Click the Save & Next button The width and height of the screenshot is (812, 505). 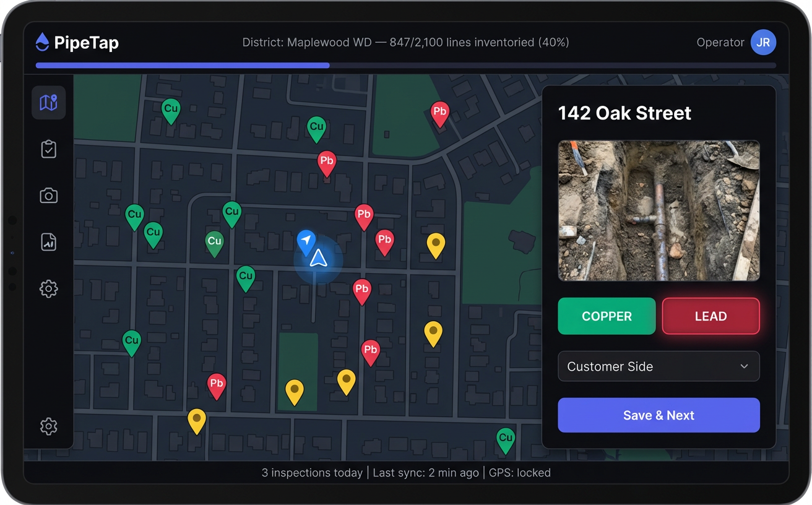[x=659, y=415]
